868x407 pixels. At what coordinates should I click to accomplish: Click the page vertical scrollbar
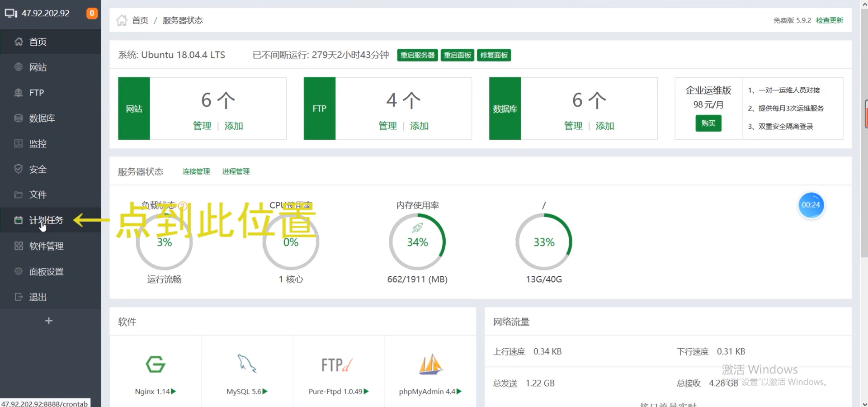coord(864,133)
